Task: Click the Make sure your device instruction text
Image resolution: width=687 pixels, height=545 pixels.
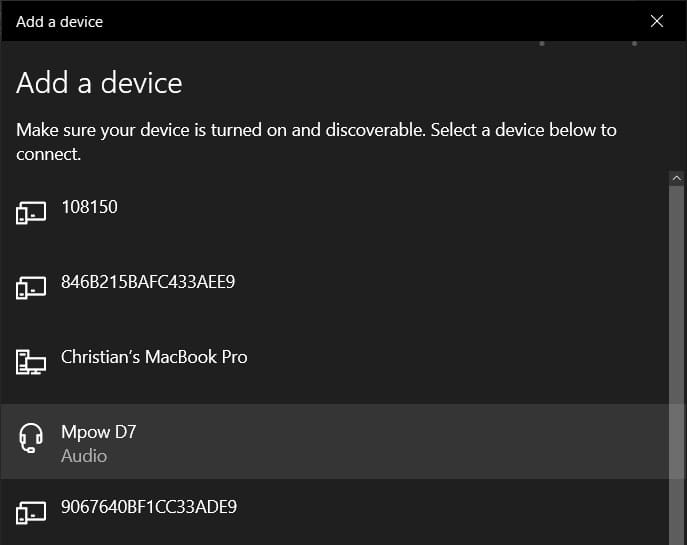Action: [x=316, y=142]
